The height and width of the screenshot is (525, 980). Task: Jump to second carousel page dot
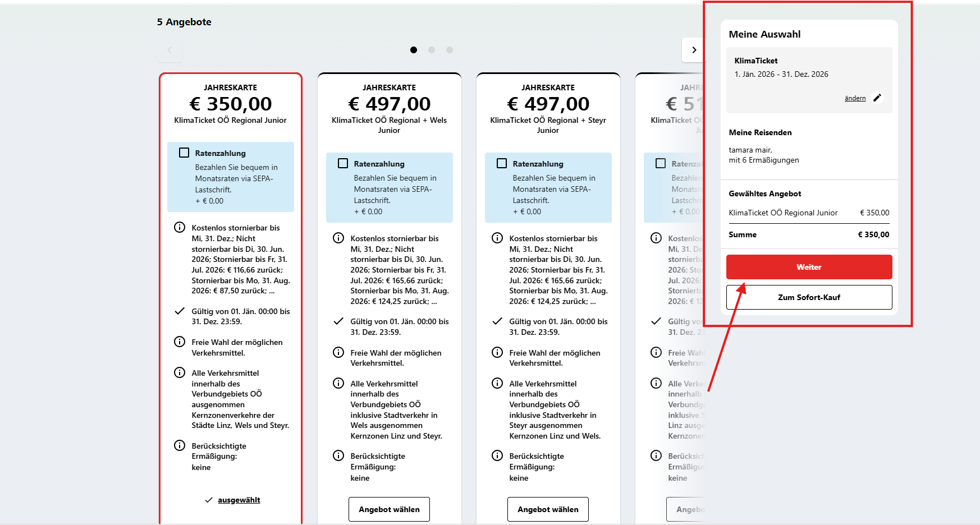click(432, 50)
